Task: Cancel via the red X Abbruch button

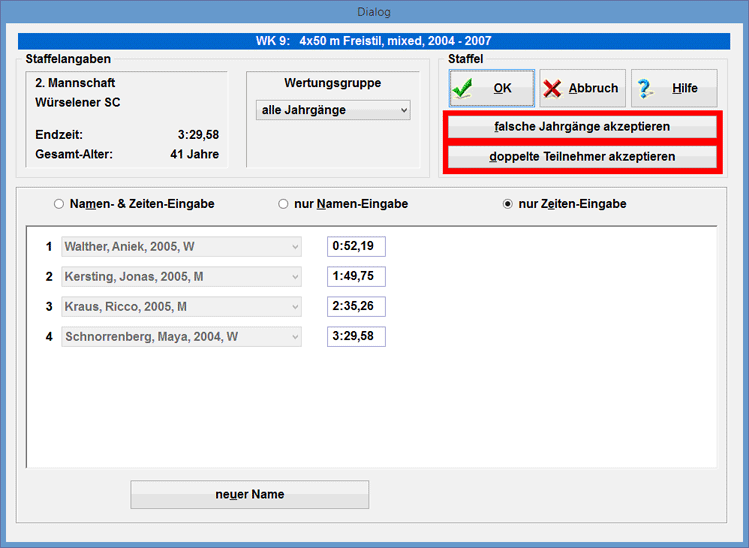Action: coord(582,88)
